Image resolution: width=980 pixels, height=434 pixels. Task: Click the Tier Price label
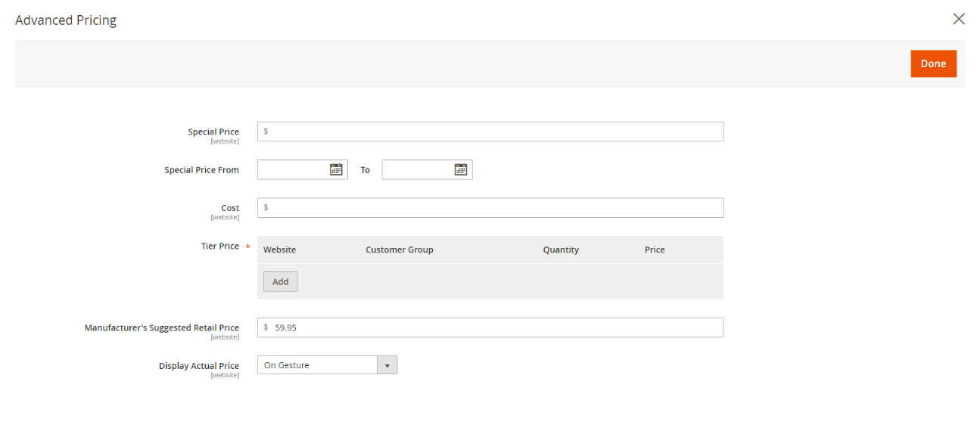pos(220,246)
